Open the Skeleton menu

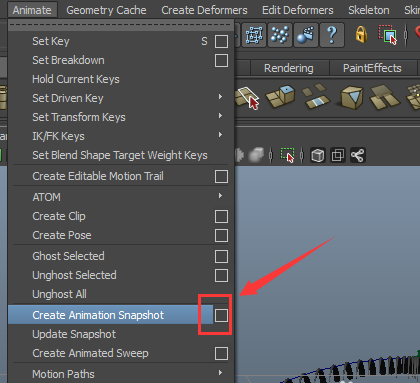tap(369, 10)
